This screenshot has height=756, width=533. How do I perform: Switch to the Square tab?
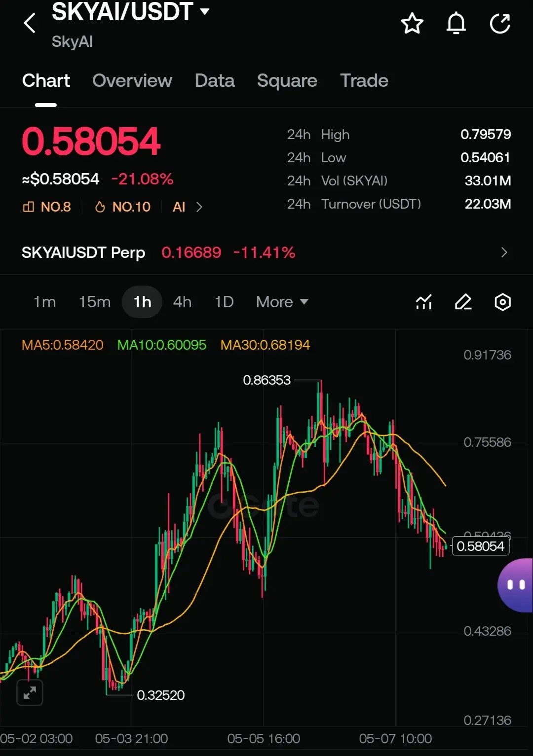pos(287,80)
